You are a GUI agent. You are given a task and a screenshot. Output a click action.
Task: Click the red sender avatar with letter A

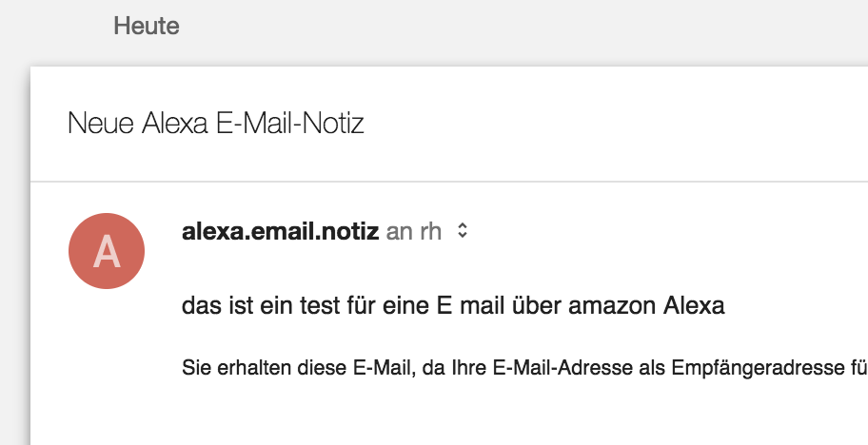(107, 251)
